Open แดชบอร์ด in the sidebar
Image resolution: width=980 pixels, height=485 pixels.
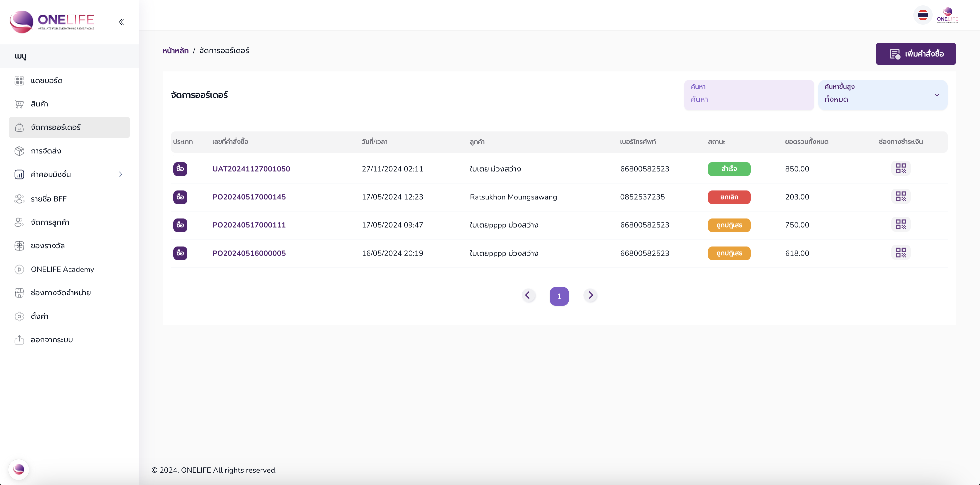pos(46,81)
